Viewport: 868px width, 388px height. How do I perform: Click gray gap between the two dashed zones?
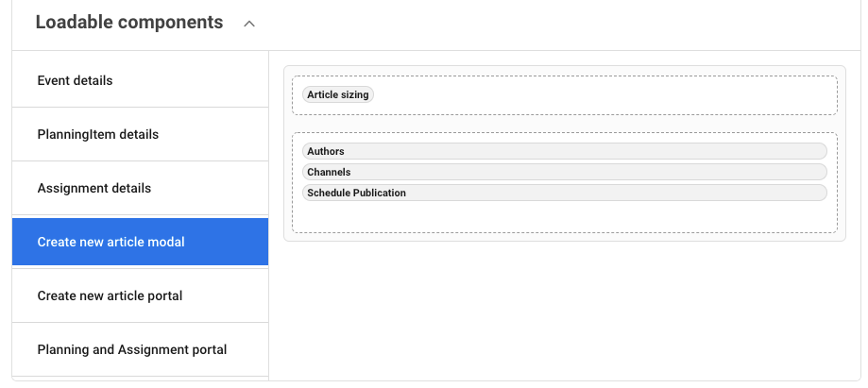(564, 124)
